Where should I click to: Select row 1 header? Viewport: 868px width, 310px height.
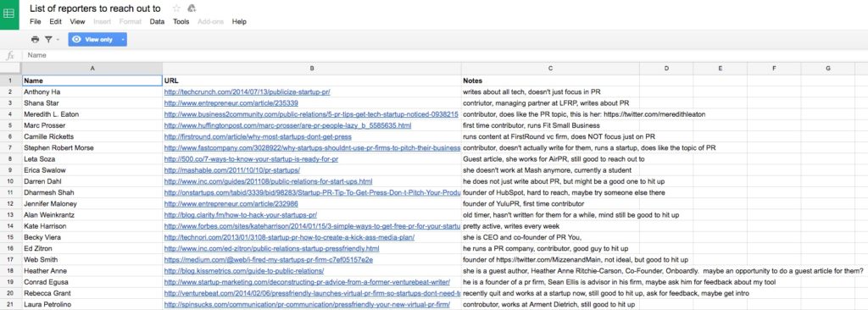(x=10, y=80)
